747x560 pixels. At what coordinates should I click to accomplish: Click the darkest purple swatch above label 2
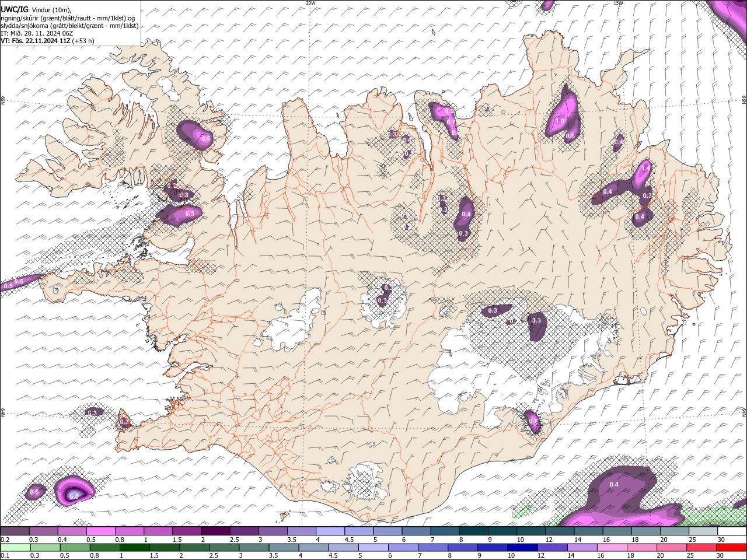pos(215,531)
